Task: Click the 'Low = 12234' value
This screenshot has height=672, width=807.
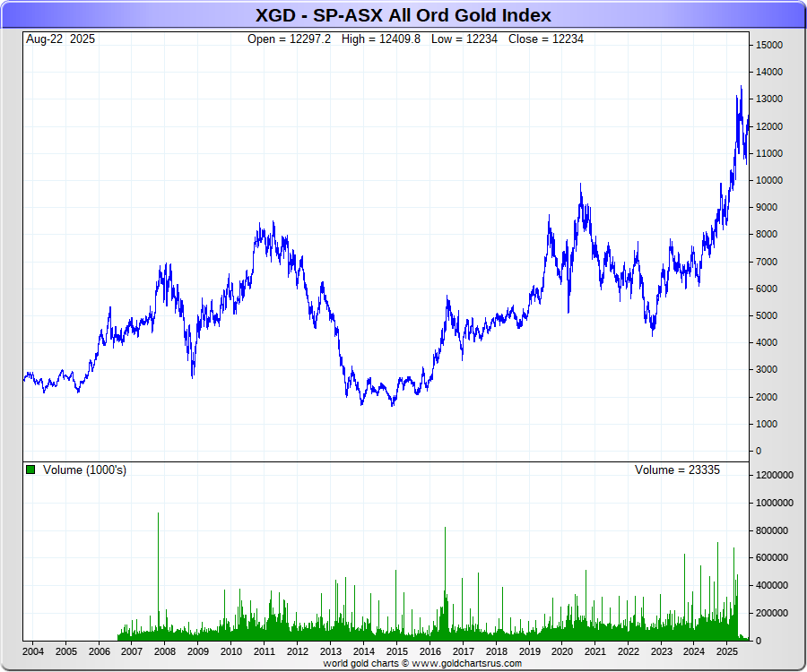Action: [x=464, y=39]
